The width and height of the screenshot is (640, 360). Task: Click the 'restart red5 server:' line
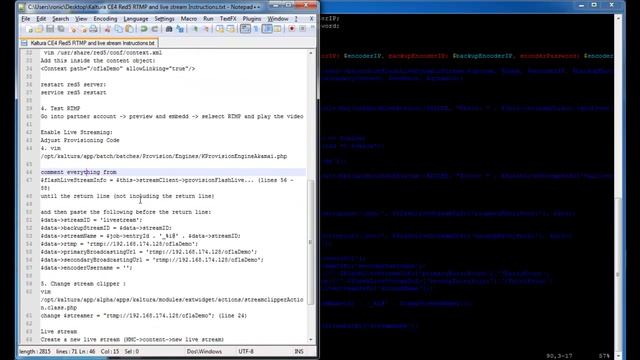pyautogui.click(x=73, y=84)
